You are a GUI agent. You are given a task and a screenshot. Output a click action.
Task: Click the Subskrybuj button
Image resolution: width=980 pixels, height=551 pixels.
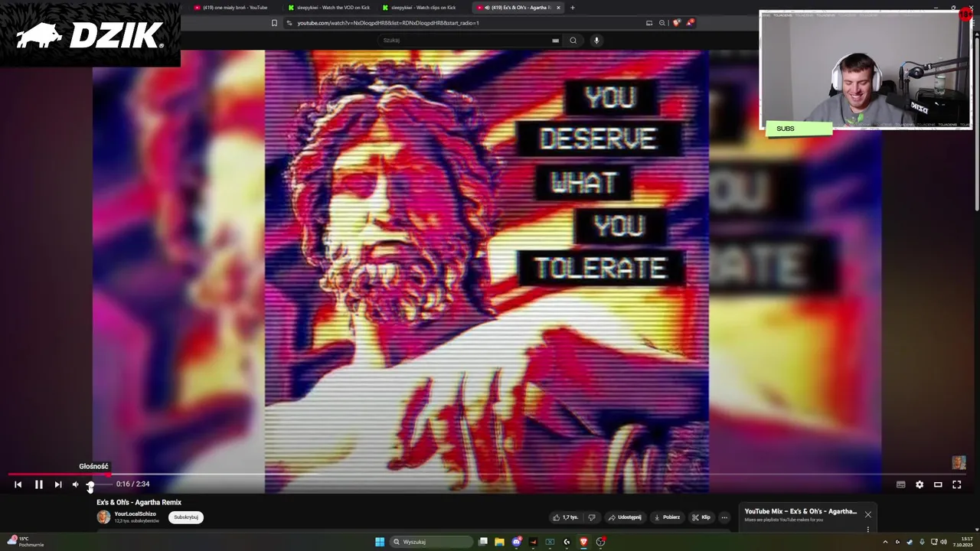pyautogui.click(x=186, y=517)
